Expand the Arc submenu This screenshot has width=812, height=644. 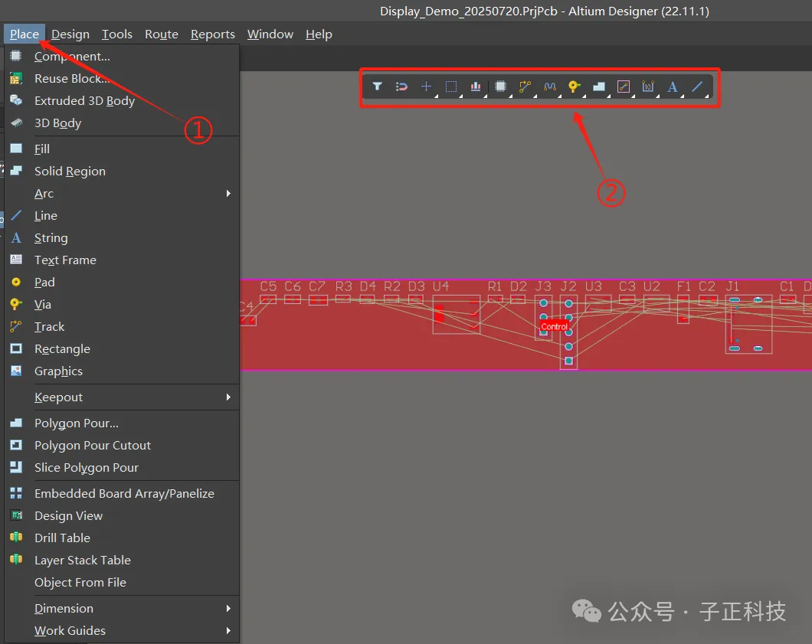click(122, 194)
